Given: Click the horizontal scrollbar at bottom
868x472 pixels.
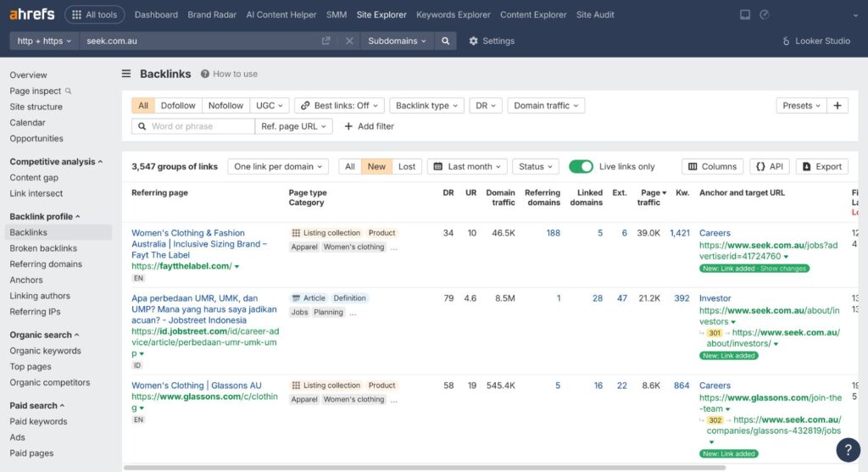Looking at the screenshot, I should 424,467.
